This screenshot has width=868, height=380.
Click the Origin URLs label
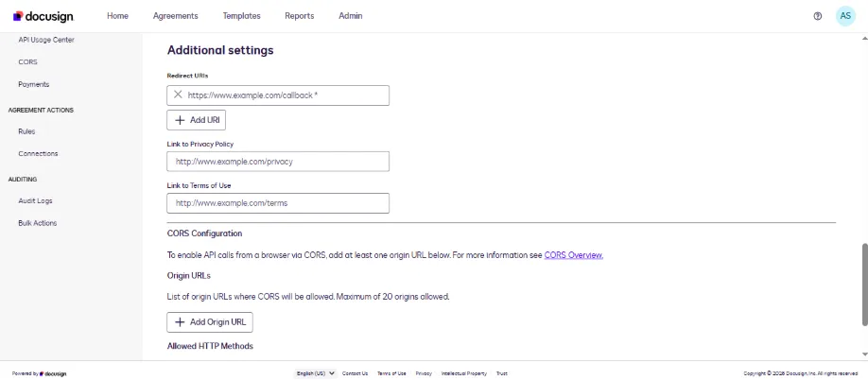click(189, 275)
